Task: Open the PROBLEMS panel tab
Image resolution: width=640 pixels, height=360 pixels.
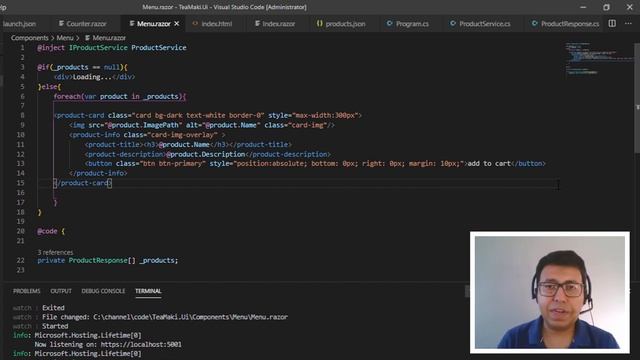Action: (27, 291)
